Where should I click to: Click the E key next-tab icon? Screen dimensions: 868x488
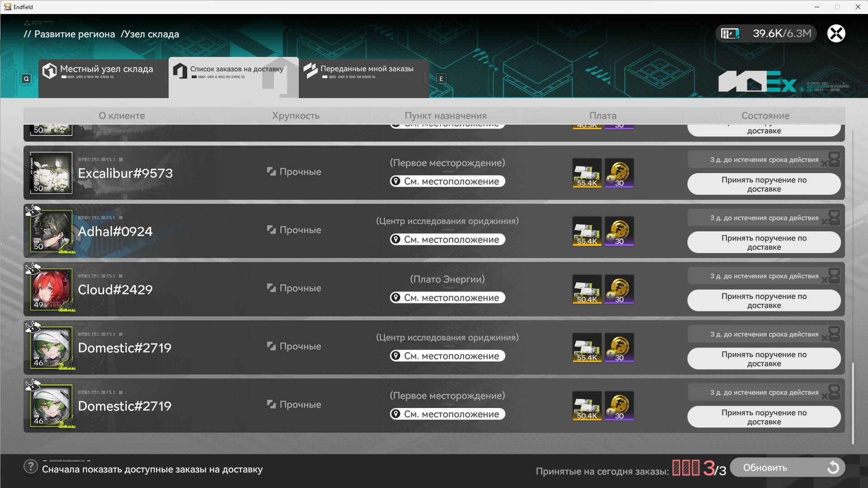pyautogui.click(x=441, y=79)
